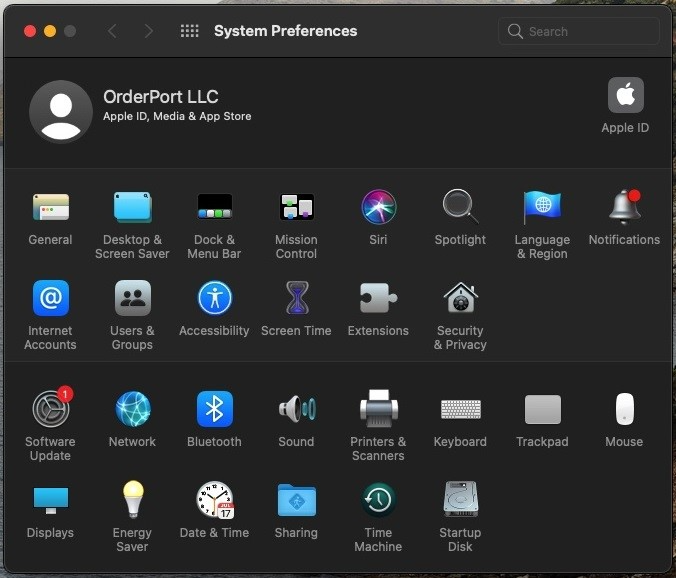The image size is (676, 578).
Task: Open Dock & Menu Bar preferences
Action: (x=214, y=207)
